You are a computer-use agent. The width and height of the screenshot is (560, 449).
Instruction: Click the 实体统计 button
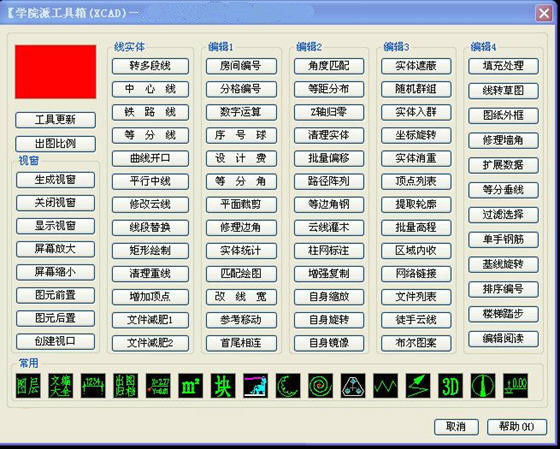(241, 251)
